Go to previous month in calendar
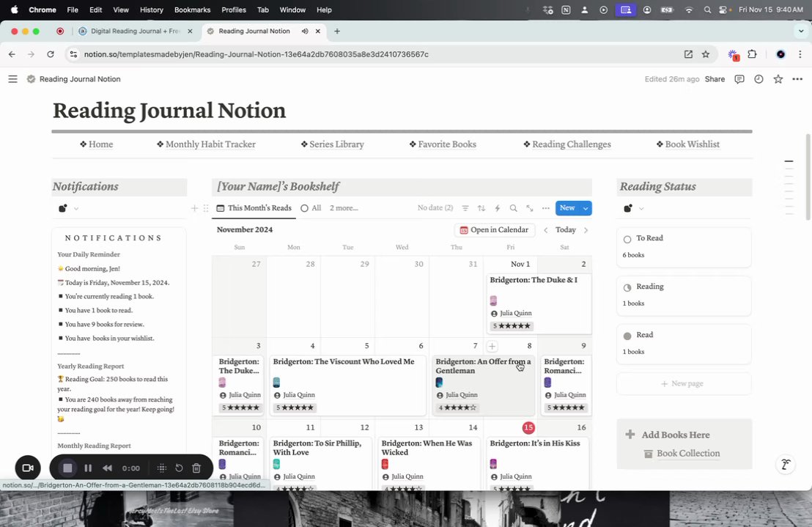812x527 pixels. 545,230
